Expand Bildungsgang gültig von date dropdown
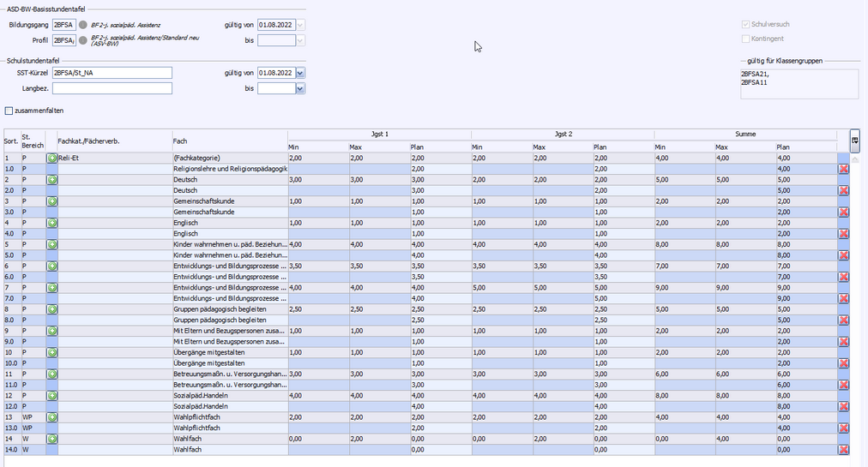 (x=300, y=25)
